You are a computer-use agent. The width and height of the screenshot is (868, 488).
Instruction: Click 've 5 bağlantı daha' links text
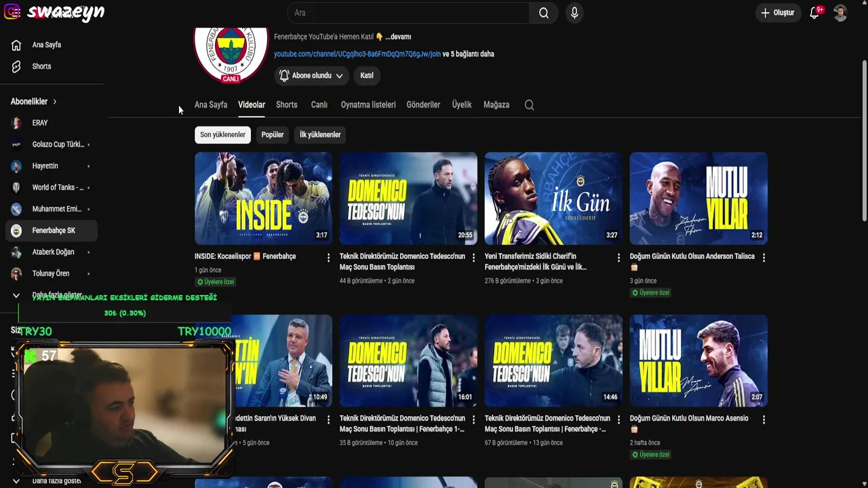pos(469,54)
